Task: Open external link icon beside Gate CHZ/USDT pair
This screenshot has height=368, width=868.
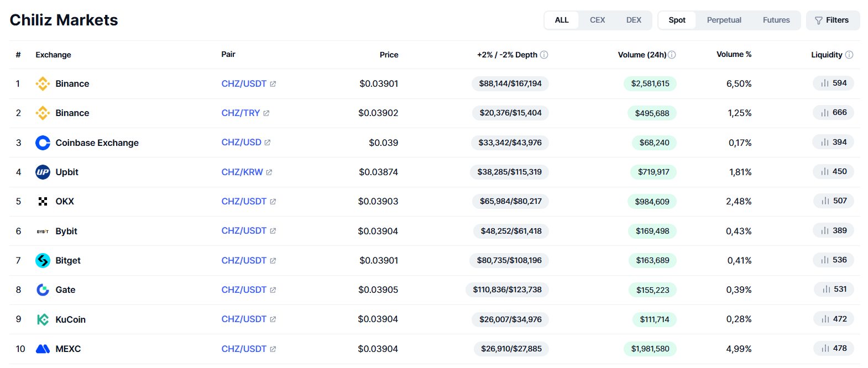Action: coord(273,290)
